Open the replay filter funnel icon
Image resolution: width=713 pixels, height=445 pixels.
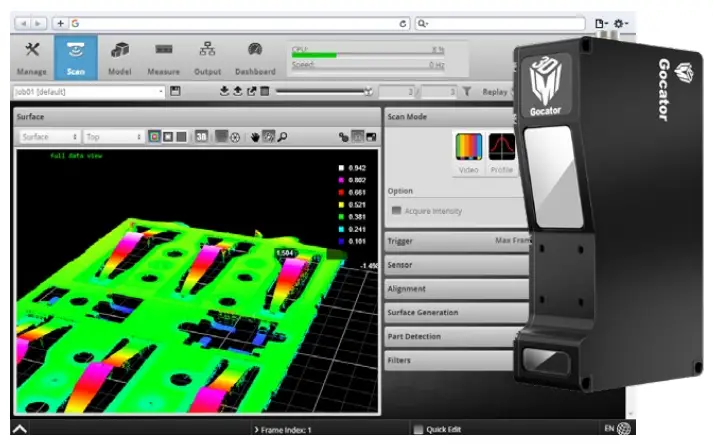point(467,91)
